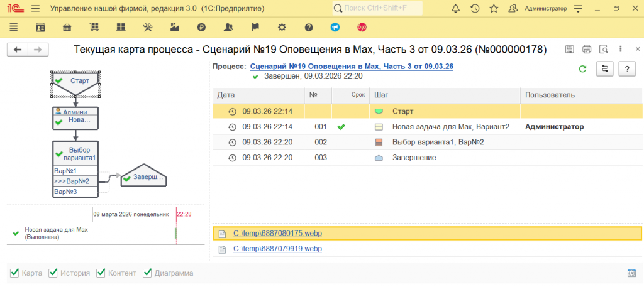This screenshot has width=644, height=287.
Task: Toggle the Контент checkbox
Action: click(x=101, y=273)
